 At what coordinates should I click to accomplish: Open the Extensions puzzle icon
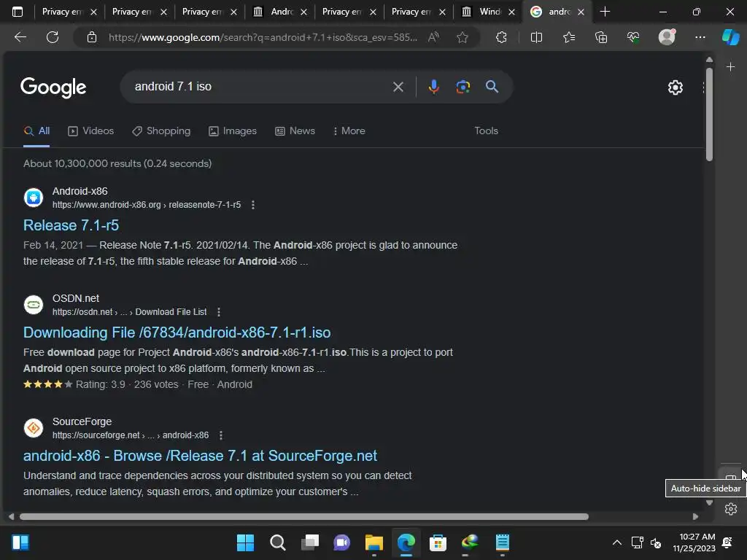501,37
